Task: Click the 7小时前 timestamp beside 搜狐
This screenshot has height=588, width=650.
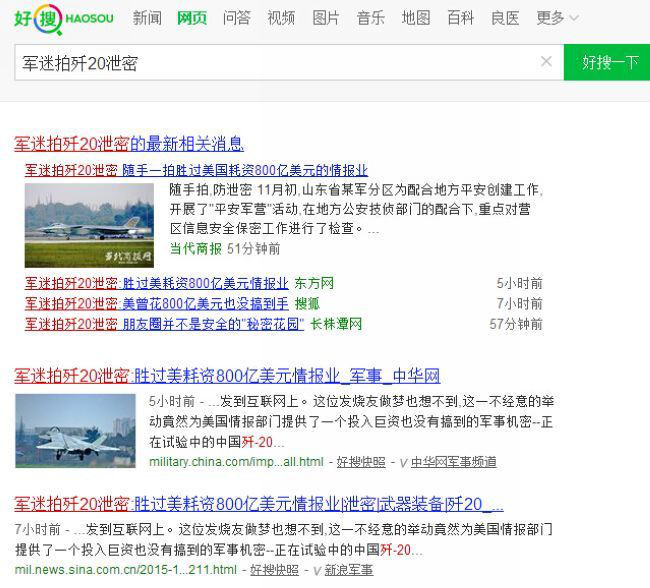Action: pos(519,304)
